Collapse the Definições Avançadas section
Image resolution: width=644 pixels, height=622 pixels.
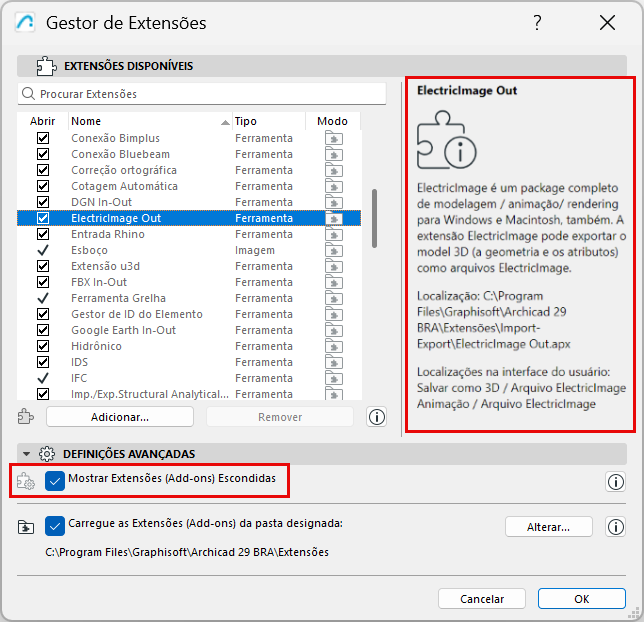pos(27,454)
